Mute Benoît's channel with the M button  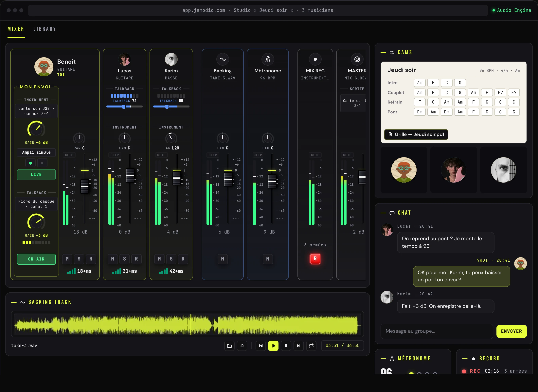(x=67, y=259)
